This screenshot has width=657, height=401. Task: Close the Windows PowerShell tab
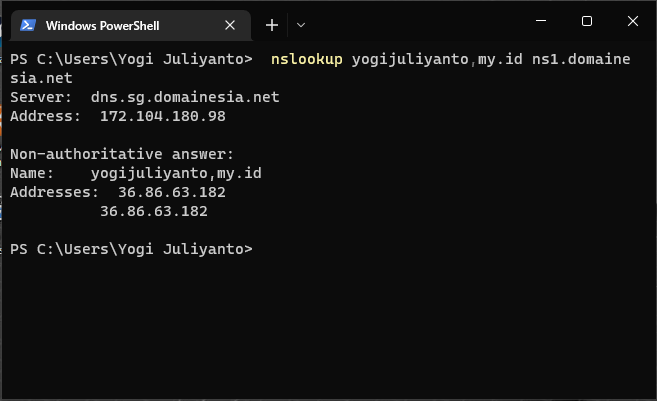pos(231,25)
